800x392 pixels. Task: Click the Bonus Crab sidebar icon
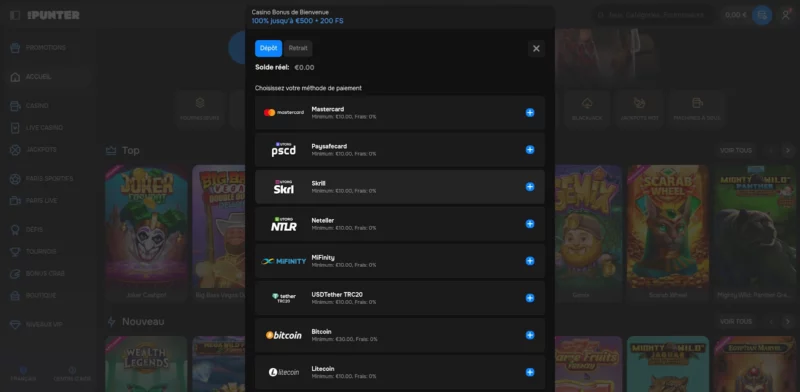pos(16,274)
